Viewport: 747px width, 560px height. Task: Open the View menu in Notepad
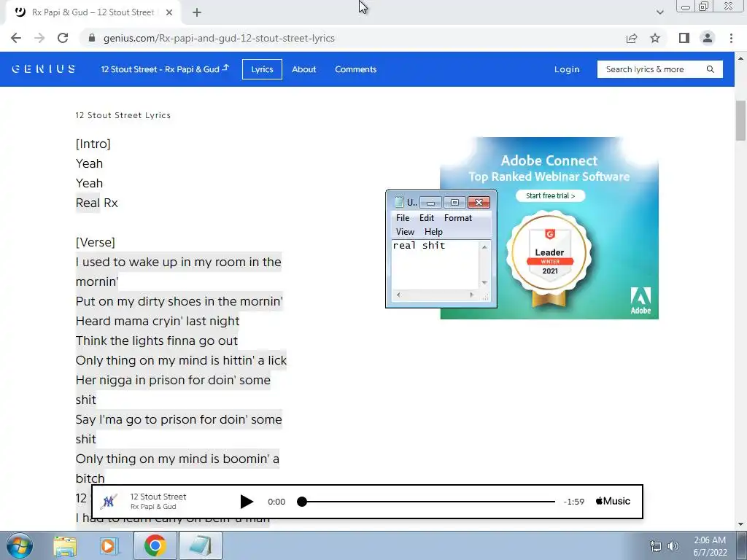(x=405, y=231)
